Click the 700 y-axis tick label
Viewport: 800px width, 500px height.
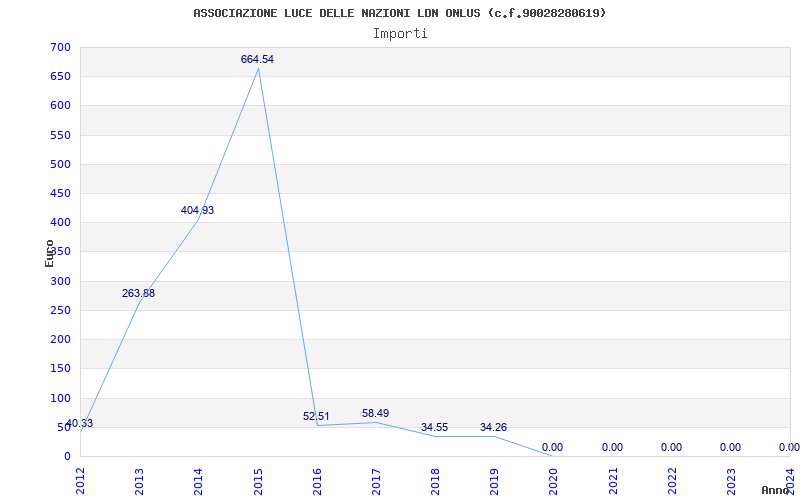coord(60,47)
